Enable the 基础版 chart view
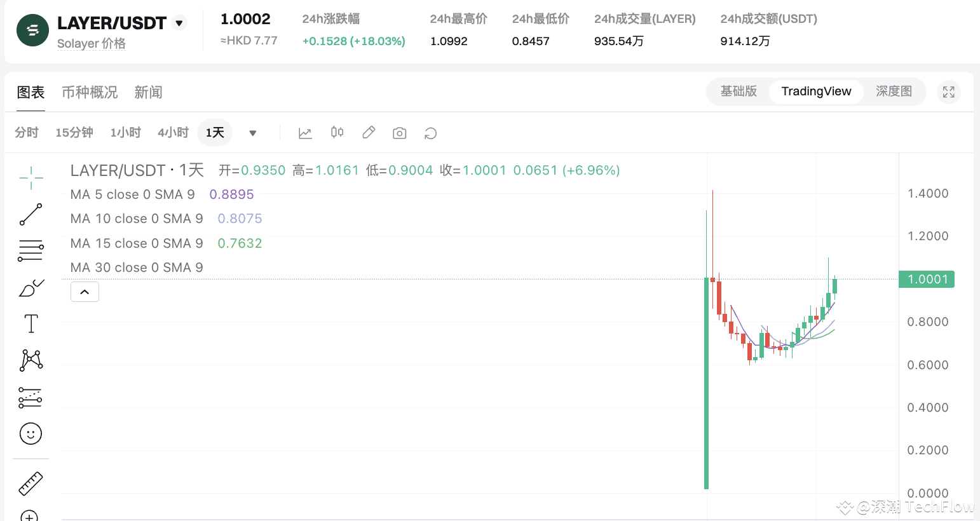The height and width of the screenshot is (521, 980). [738, 91]
